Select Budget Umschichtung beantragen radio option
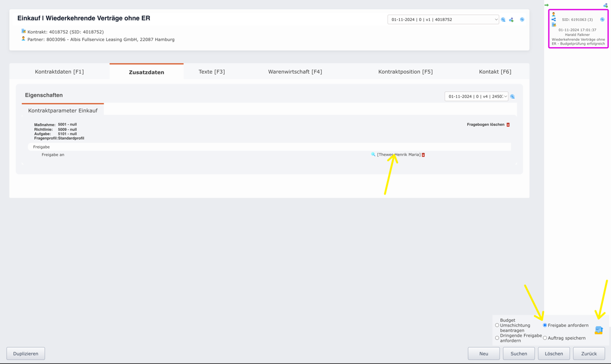Image resolution: width=611 pixels, height=364 pixels. pyautogui.click(x=497, y=325)
